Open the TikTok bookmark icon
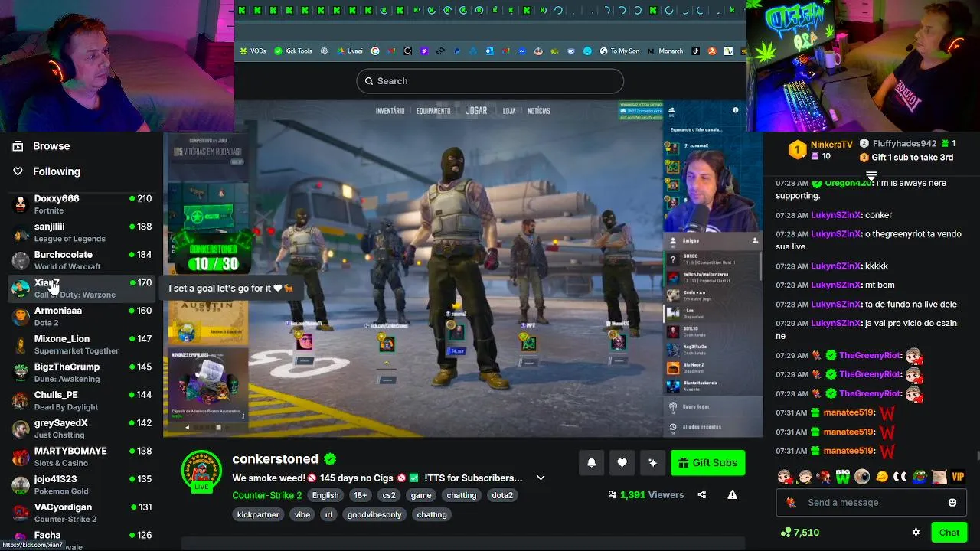Image resolution: width=980 pixels, height=551 pixels. [x=696, y=51]
